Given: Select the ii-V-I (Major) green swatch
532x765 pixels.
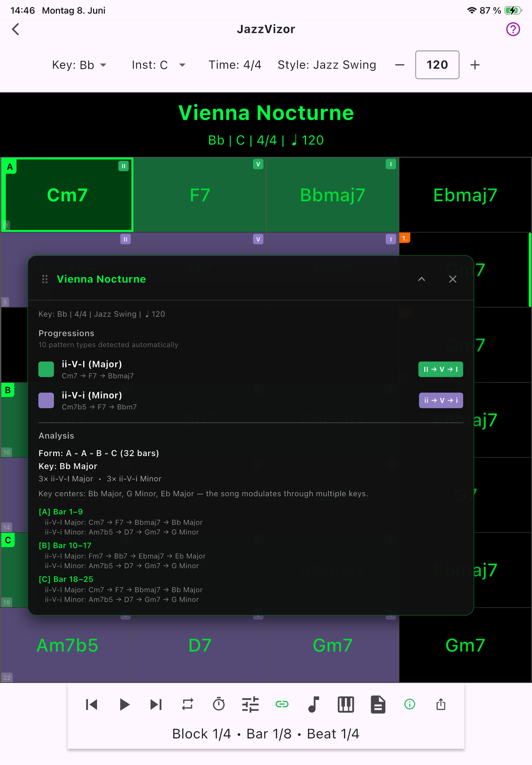Looking at the screenshot, I should (46, 369).
